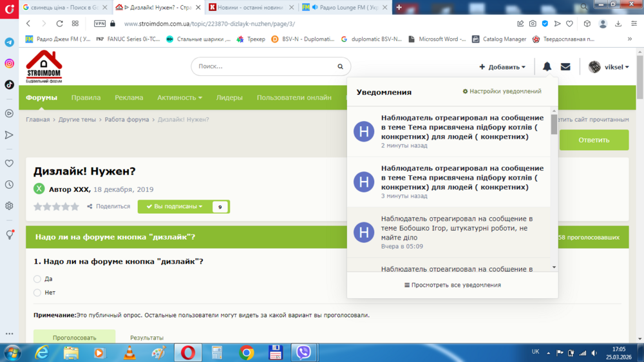Launch VLC media player from taskbar
This screenshot has width=644, height=362.
pos(129,352)
